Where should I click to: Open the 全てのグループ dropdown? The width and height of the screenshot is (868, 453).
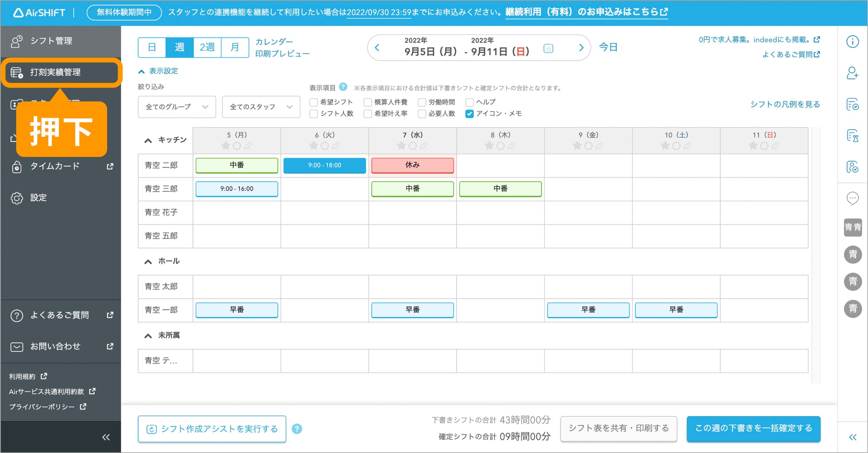pyautogui.click(x=177, y=107)
